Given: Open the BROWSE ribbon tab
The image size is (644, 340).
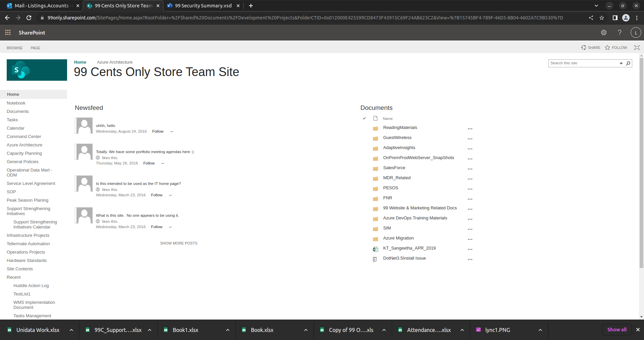Looking at the screenshot, I should pos(15,48).
